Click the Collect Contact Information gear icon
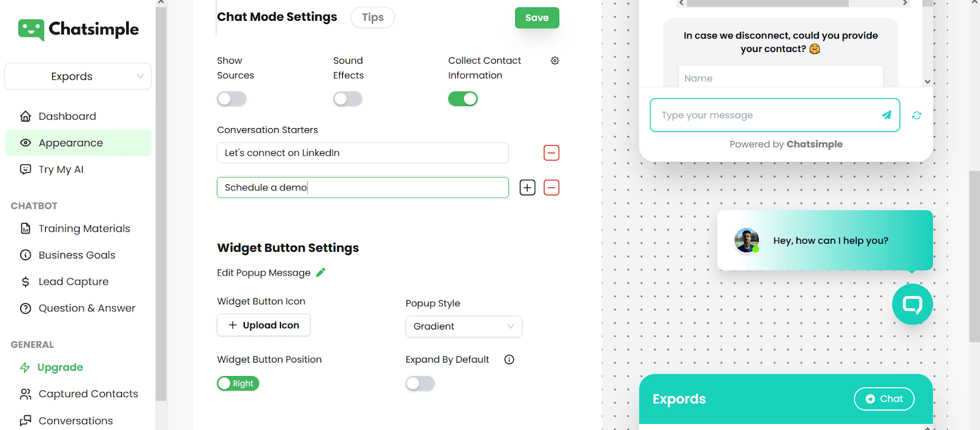 point(555,61)
